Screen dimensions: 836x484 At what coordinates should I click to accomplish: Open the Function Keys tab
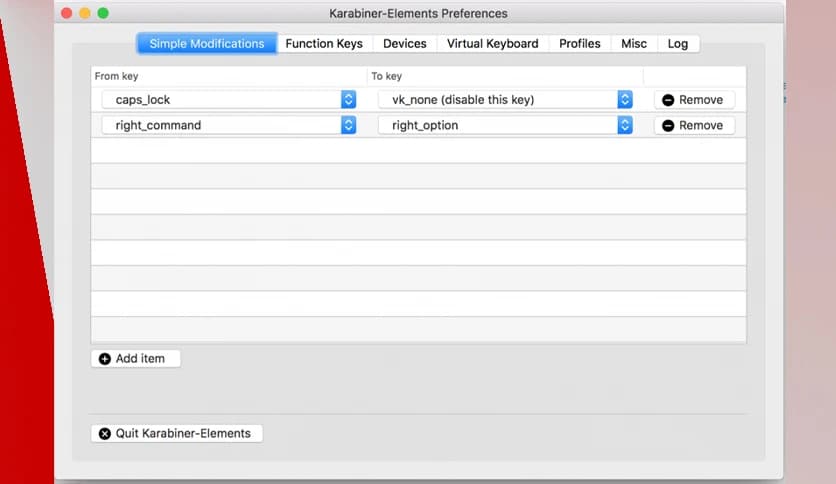pyautogui.click(x=324, y=44)
